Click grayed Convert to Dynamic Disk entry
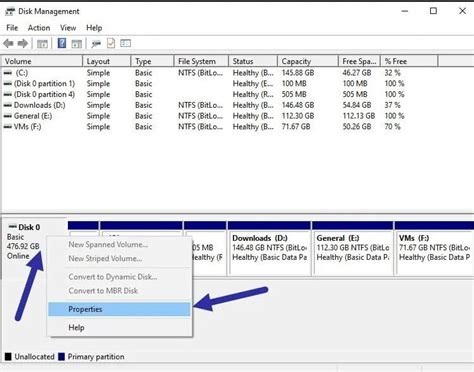This screenshot has height=372, width=474. 119,277
